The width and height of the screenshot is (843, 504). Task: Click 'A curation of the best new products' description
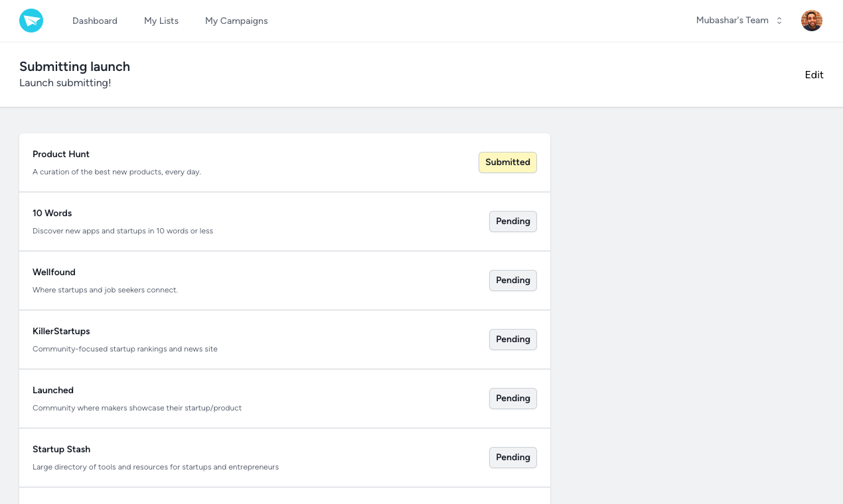click(117, 172)
